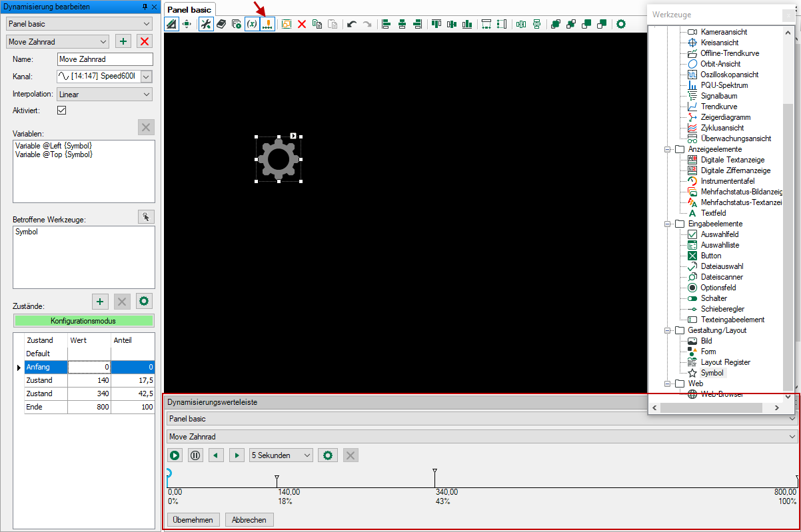801x532 pixels.
Task: Uncheck the Aktiviert checkbox
Action: click(62, 110)
